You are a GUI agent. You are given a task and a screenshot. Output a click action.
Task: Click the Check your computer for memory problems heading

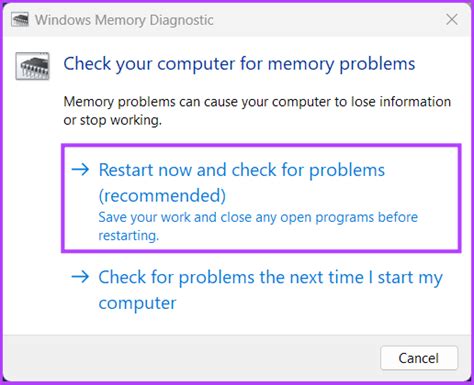click(239, 64)
